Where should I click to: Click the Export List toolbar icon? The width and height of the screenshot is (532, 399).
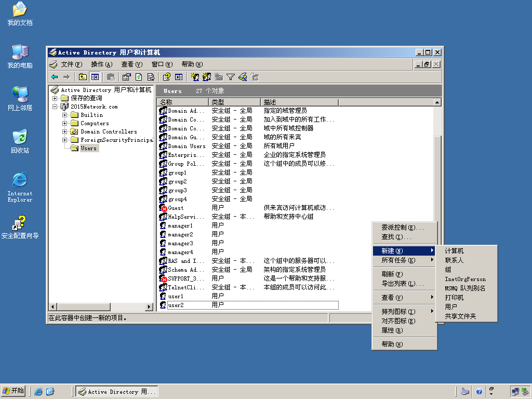click(151, 77)
